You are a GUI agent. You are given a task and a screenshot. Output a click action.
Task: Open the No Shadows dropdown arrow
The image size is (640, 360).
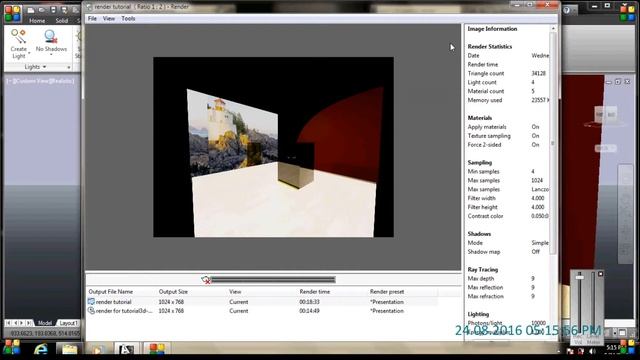51,55
